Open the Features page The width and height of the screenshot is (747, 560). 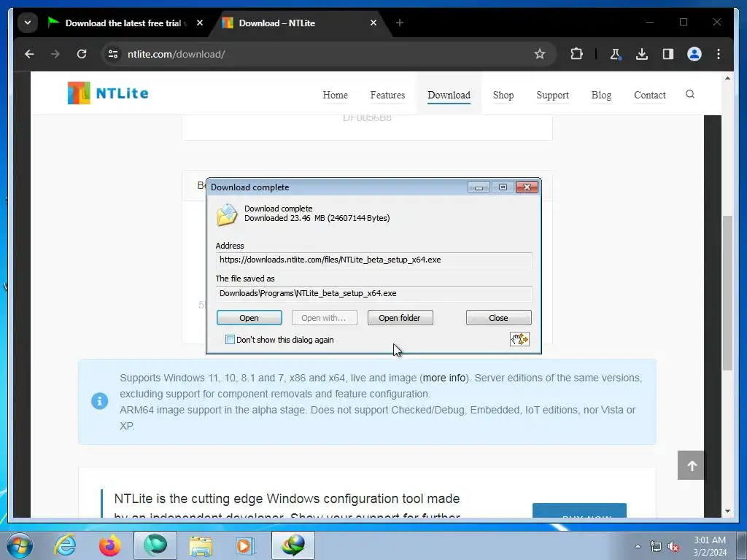coord(388,96)
